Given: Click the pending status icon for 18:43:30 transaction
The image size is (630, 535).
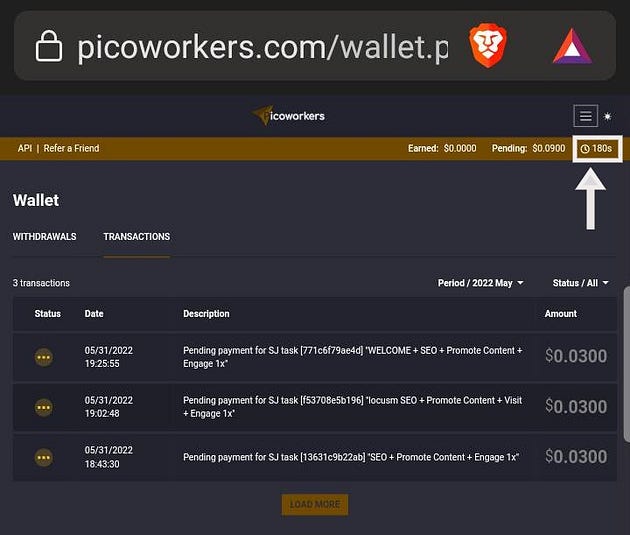Looking at the screenshot, I should click(x=44, y=457).
